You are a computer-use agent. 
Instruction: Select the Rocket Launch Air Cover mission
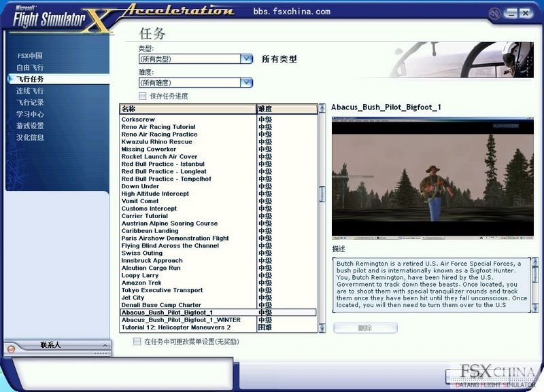(x=159, y=157)
